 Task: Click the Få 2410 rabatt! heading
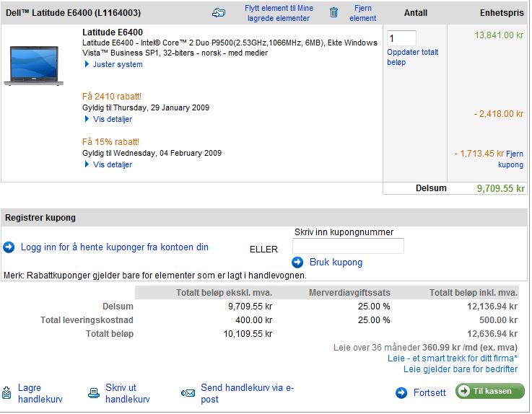(112, 97)
